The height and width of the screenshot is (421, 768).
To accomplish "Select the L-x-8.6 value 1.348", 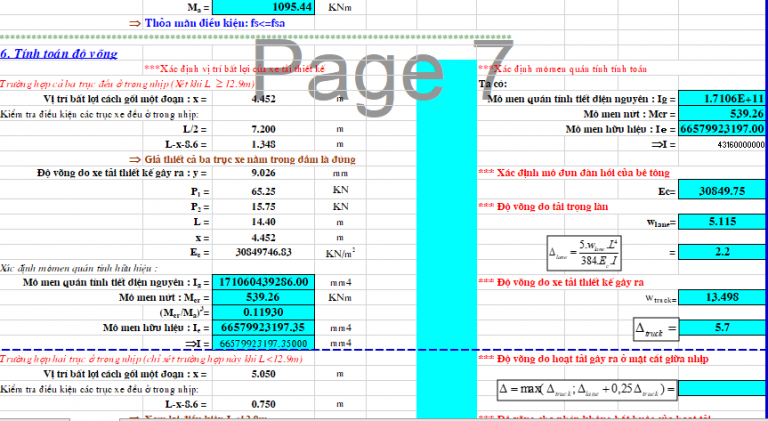I will (x=264, y=144).
